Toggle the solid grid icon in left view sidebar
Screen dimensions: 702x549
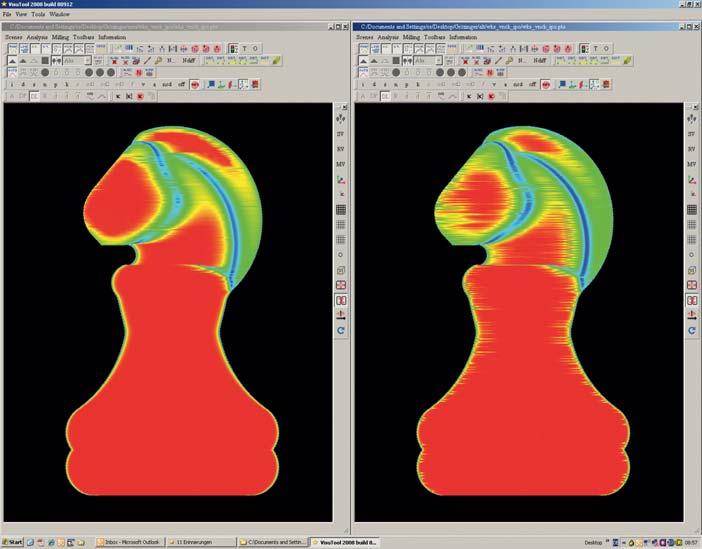click(341, 209)
